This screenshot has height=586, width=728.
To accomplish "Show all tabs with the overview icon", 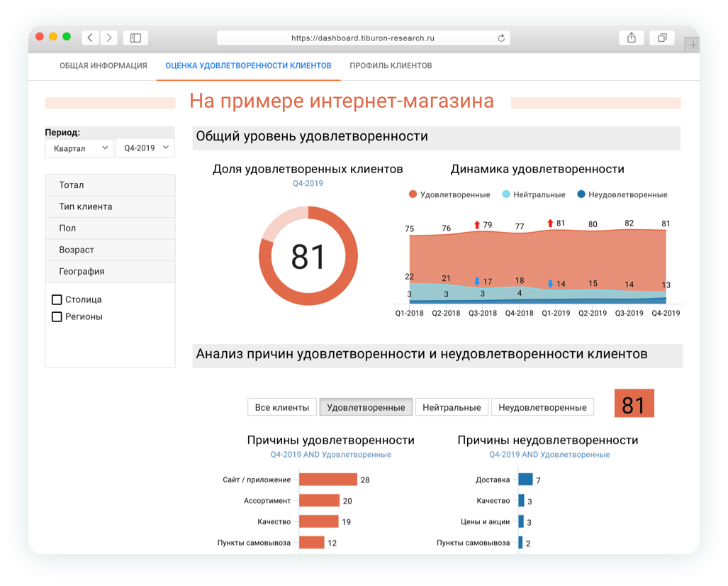I will [662, 38].
